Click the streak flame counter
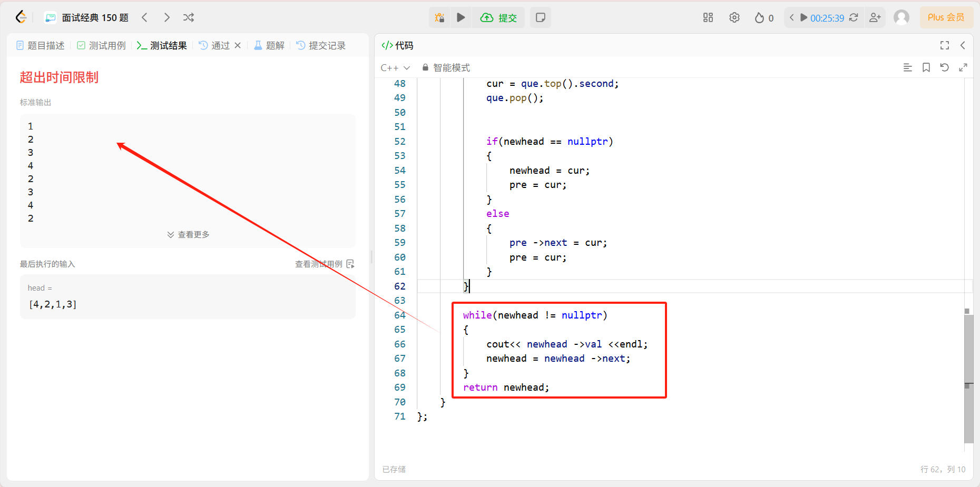The image size is (980, 487). [x=764, y=17]
